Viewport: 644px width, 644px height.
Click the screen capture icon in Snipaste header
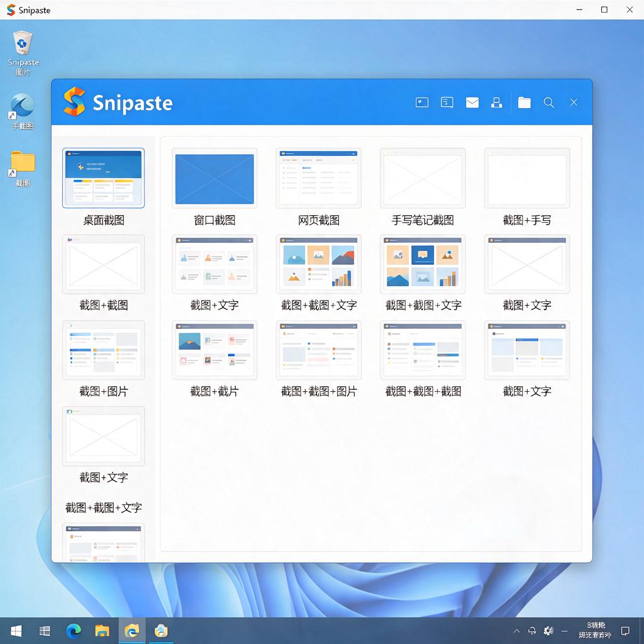(422, 103)
